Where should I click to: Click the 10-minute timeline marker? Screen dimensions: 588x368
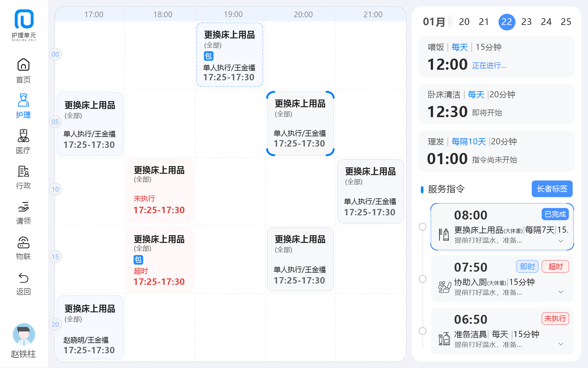tap(55, 189)
